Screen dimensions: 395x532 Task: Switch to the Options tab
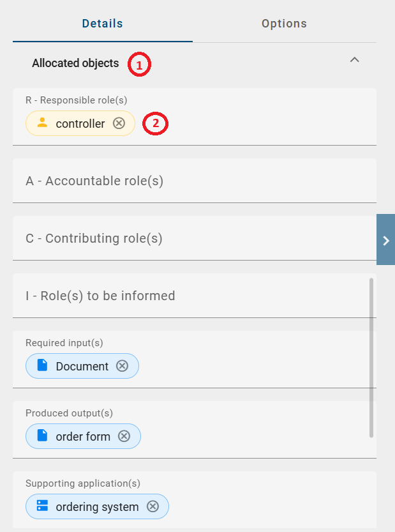pos(284,23)
